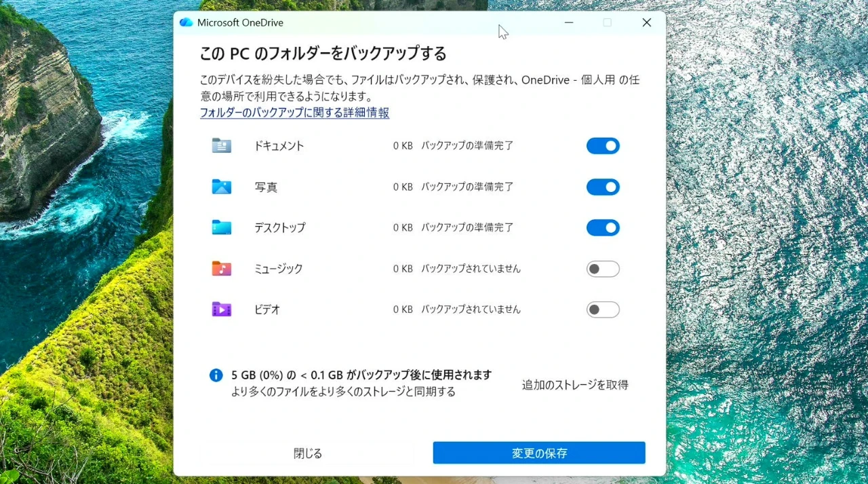The height and width of the screenshot is (484, 868).
Task: Switch on the ビデオ backup toggle
Action: click(603, 310)
